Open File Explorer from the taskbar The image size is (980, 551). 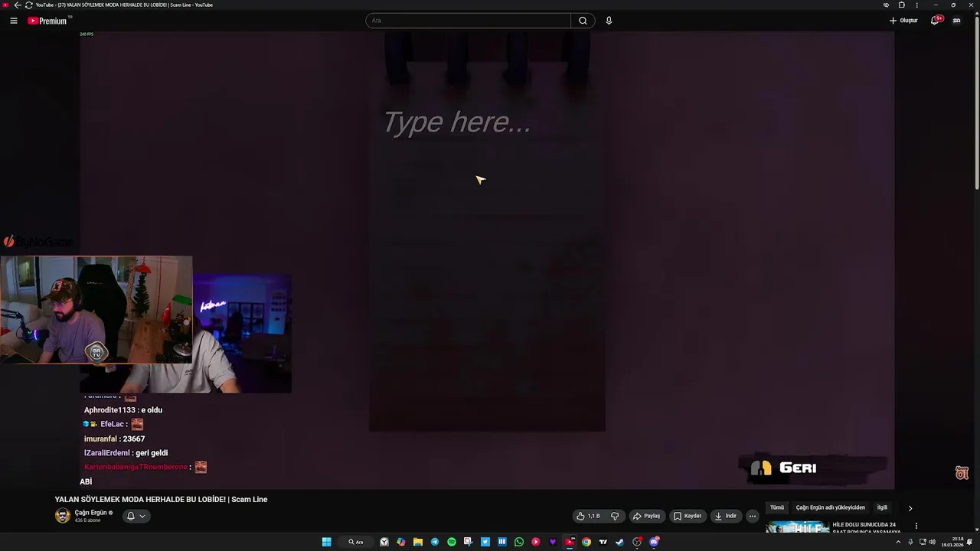tap(418, 542)
